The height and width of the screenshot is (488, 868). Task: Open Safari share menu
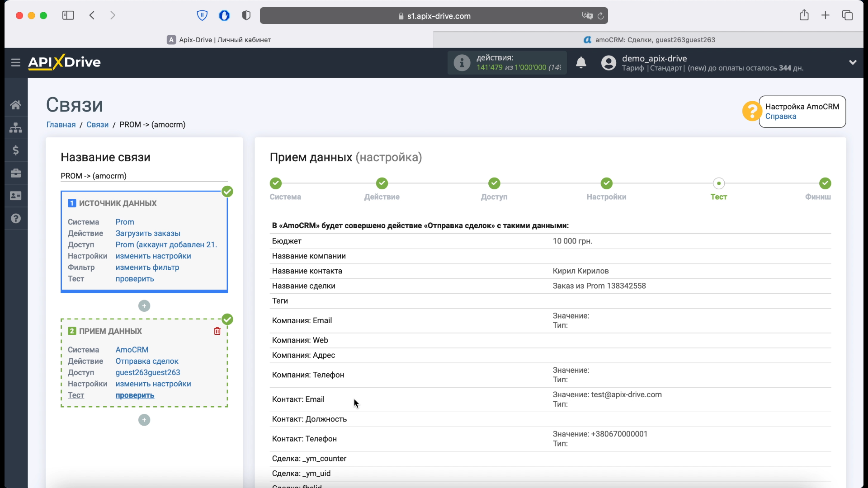804,15
